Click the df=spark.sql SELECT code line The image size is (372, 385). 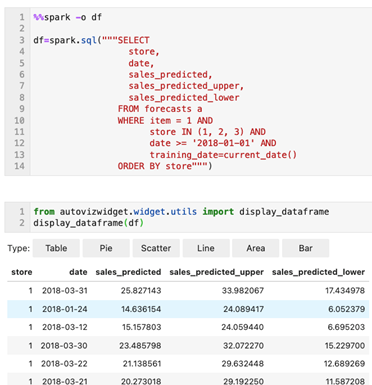[x=91, y=40]
